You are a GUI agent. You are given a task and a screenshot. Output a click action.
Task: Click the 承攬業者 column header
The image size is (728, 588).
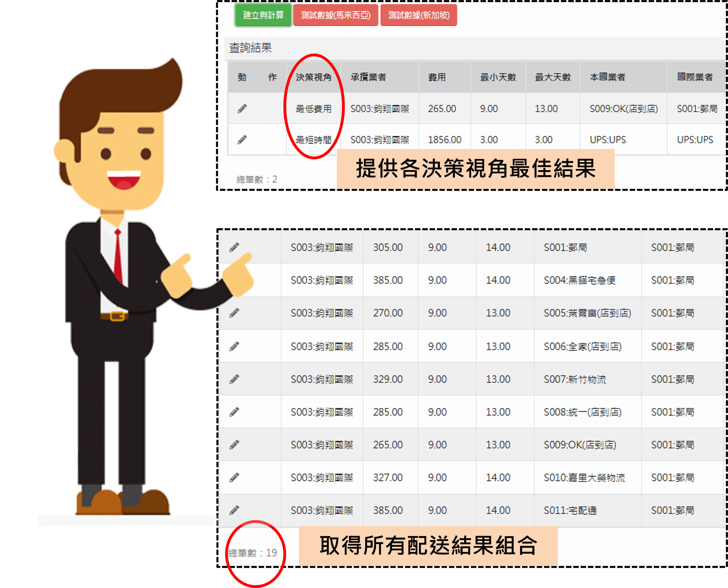click(368, 77)
